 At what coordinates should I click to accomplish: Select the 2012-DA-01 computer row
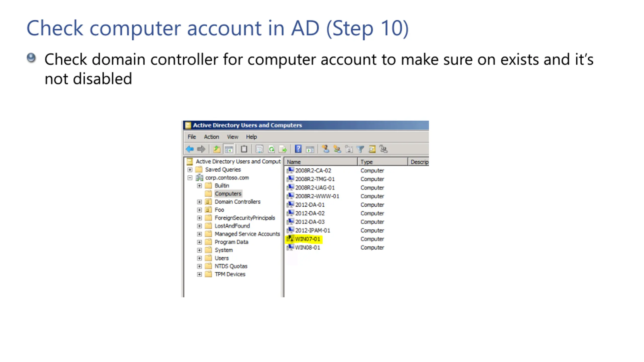(x=336, y=205)
